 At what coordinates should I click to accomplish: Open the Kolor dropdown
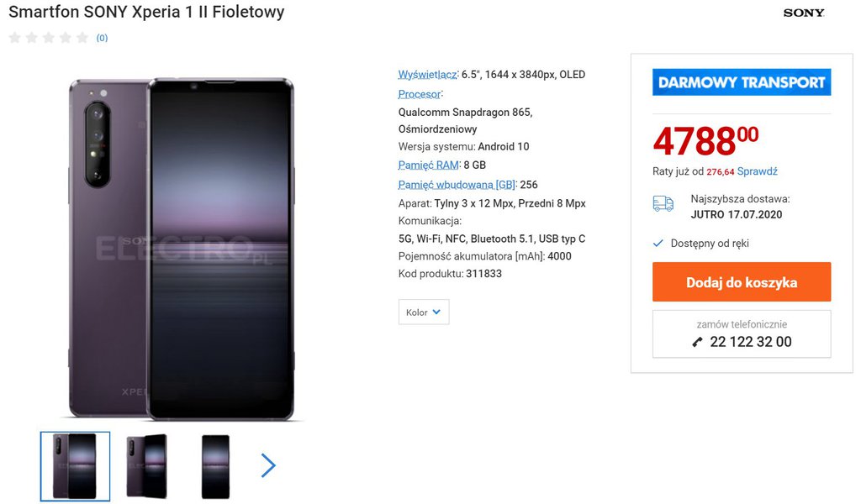(x=424, y=312)
